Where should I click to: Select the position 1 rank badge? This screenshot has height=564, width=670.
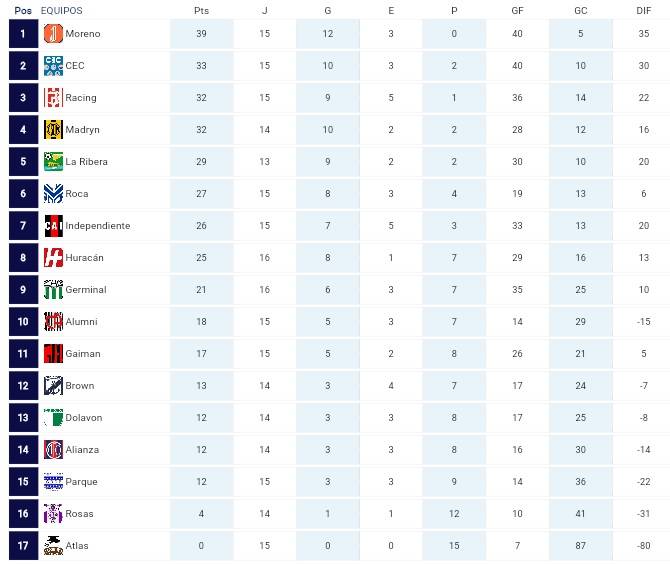tap(22, 34)
